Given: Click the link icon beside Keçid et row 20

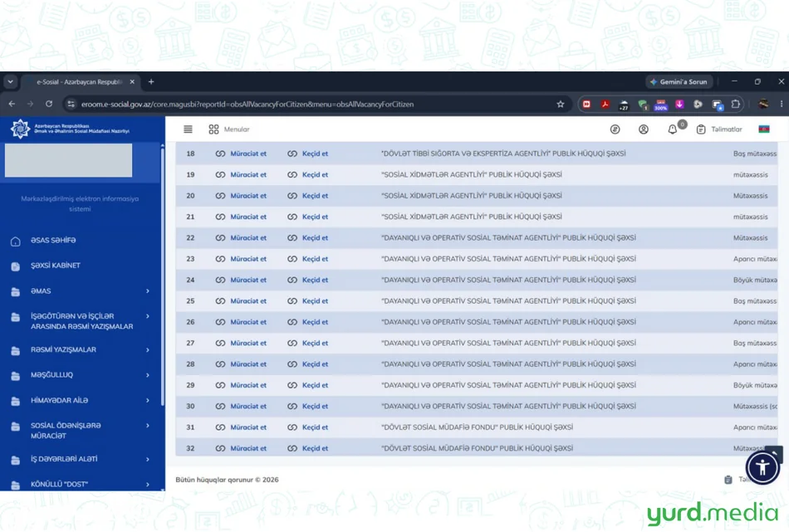Looking at the screenshot, I should 292,196.
